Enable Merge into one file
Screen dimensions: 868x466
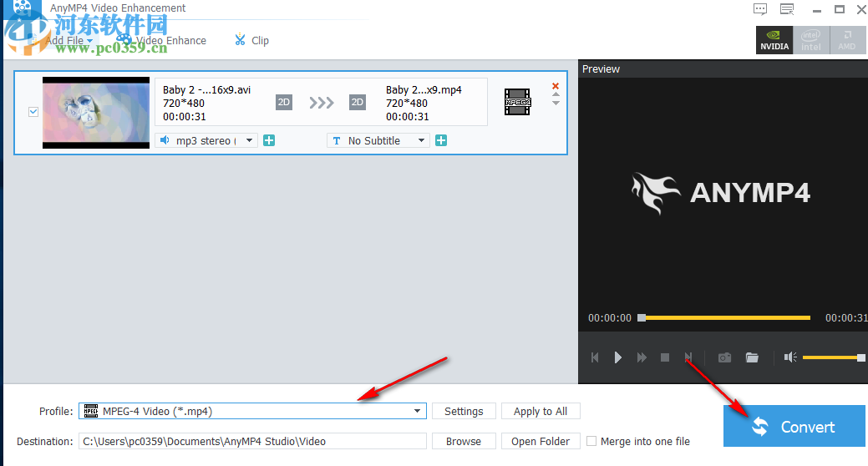pos(591,441)
